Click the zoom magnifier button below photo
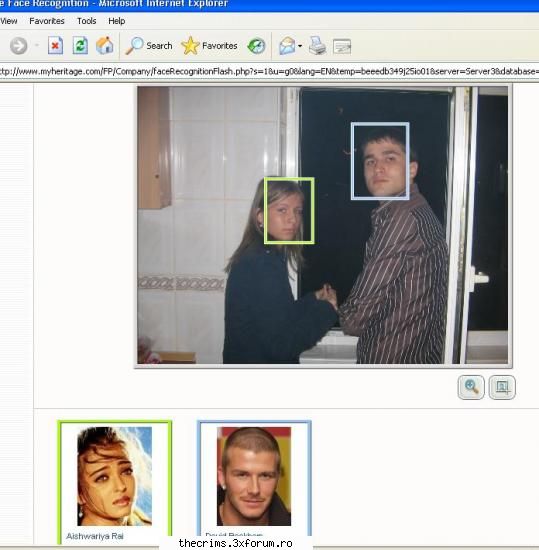The image size is (539, 550). coord(471,387)
